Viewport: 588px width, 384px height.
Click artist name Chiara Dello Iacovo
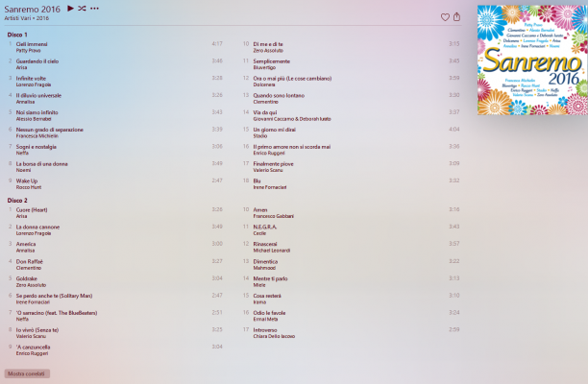(x=274, y=336)
